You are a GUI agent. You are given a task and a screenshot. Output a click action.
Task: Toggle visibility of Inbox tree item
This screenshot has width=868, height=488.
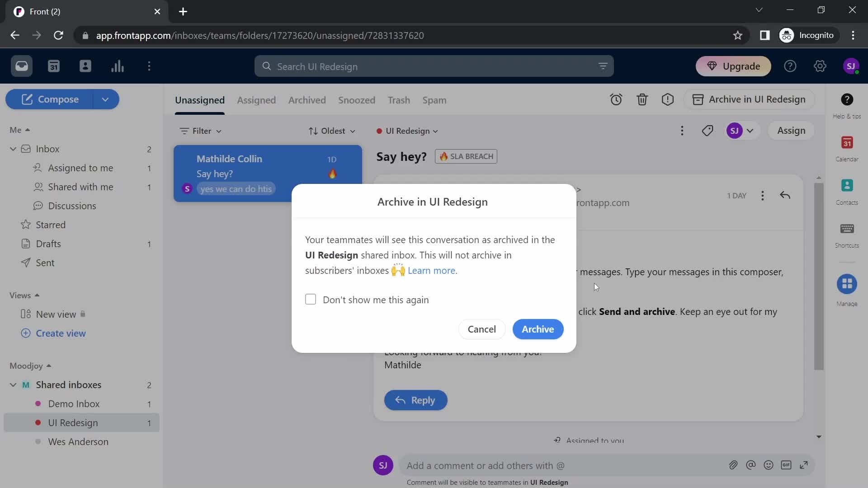point(13,149)
